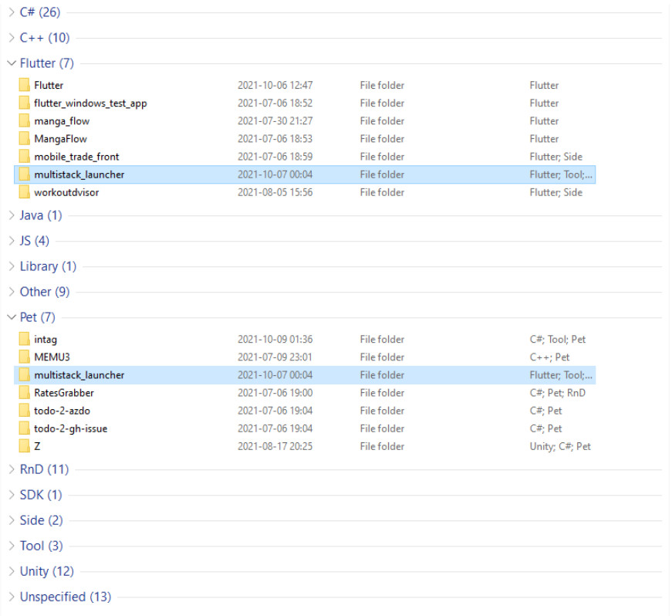The image size is (672, 616).
Task: Click folder icon of todo-2-gh-issue
Action: (25, 429)
